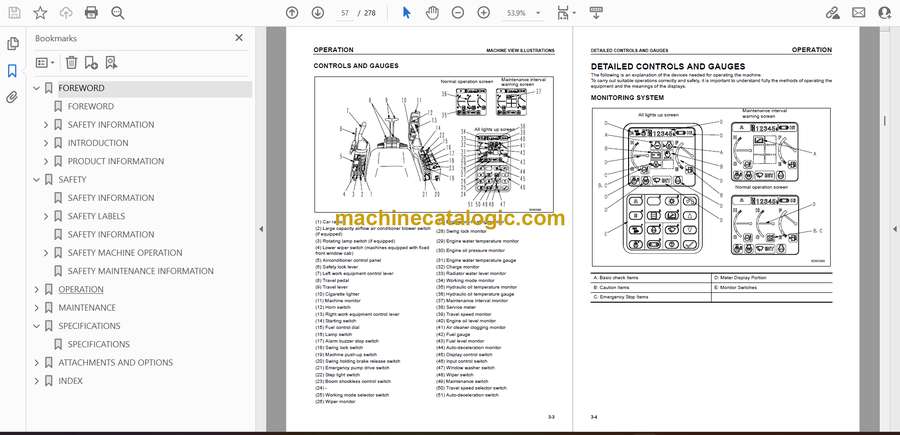Open the page thumbnails panel icon
This screenshot has height=435, width=900.
click(12, 44)
